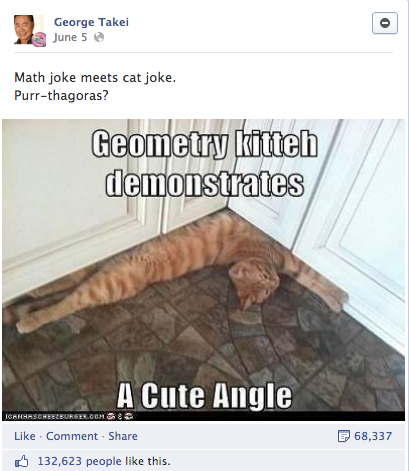Image resolution: width=409 pixels, height=471 pixels.
Task: Open the Geometry kitteh cat image
Action: (x=203, y=270)
